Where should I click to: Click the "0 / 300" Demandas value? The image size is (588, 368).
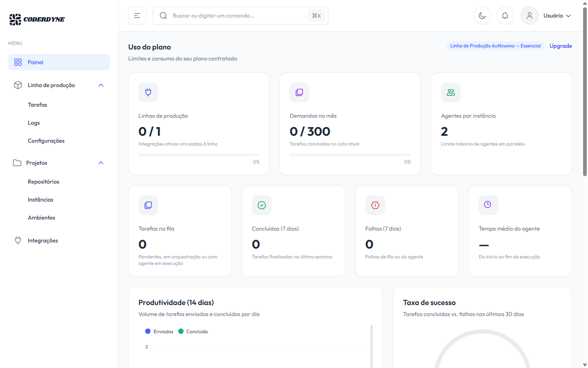310,131
